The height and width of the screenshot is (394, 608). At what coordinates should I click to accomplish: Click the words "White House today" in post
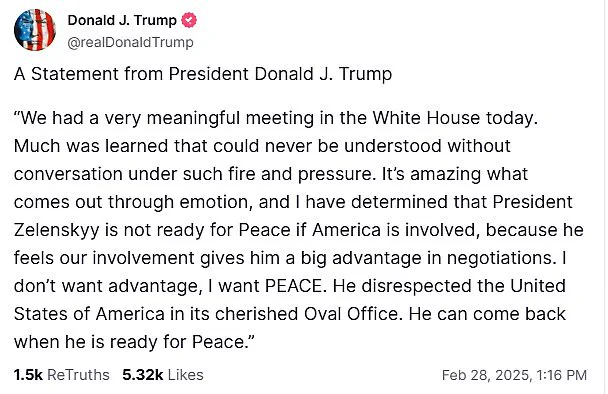coord(455,118)
